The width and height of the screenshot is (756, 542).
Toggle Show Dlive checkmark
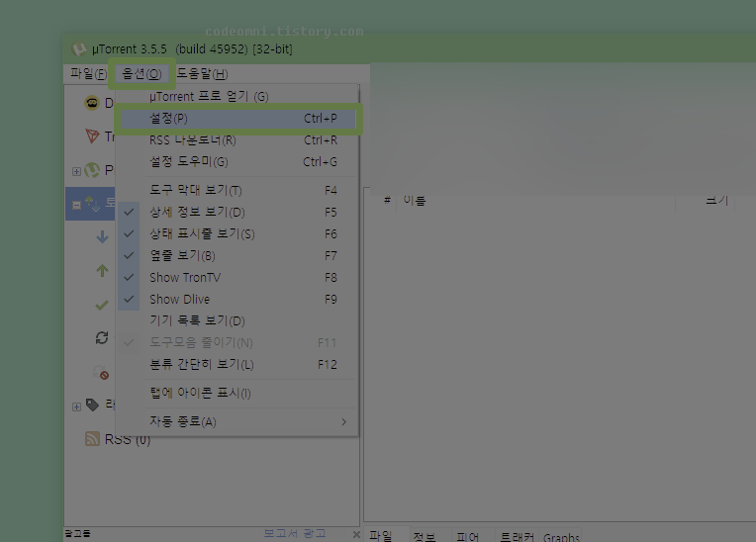pos(129,299)
